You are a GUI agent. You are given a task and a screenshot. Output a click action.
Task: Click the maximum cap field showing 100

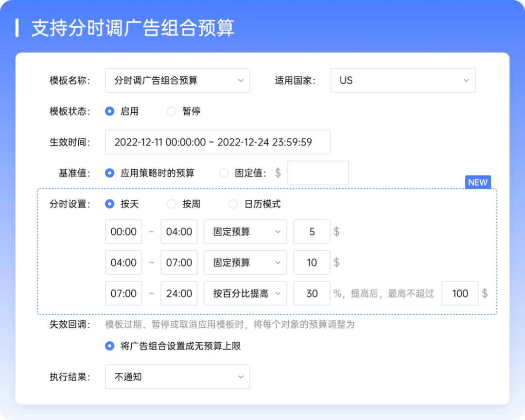click(x=460, y=294)
